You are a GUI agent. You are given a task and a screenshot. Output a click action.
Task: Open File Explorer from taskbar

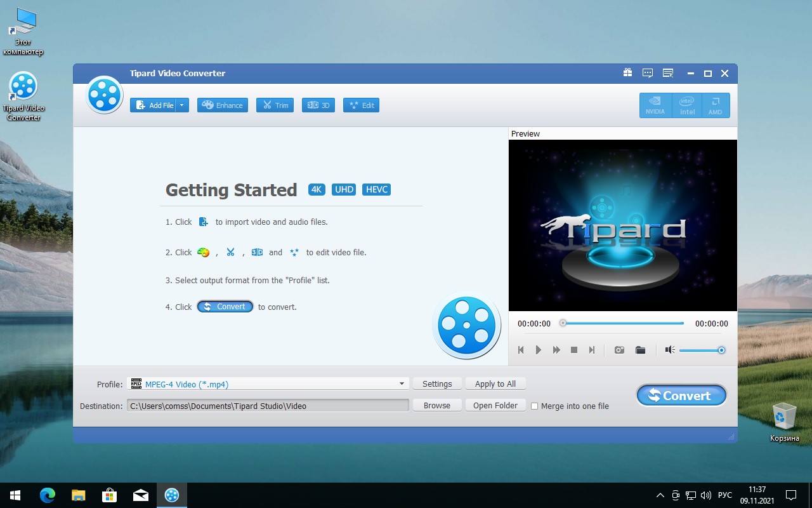79,495
